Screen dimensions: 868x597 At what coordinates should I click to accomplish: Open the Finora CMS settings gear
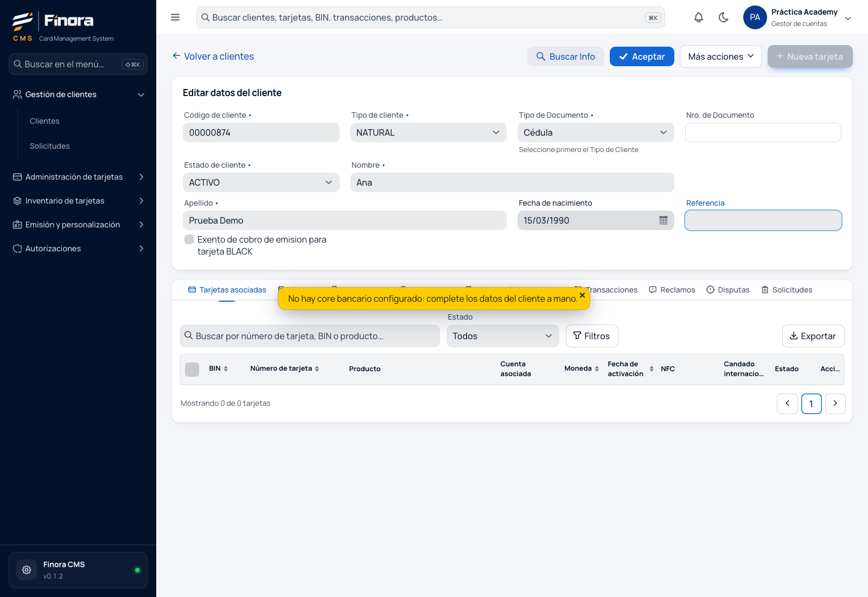[27, 570]
